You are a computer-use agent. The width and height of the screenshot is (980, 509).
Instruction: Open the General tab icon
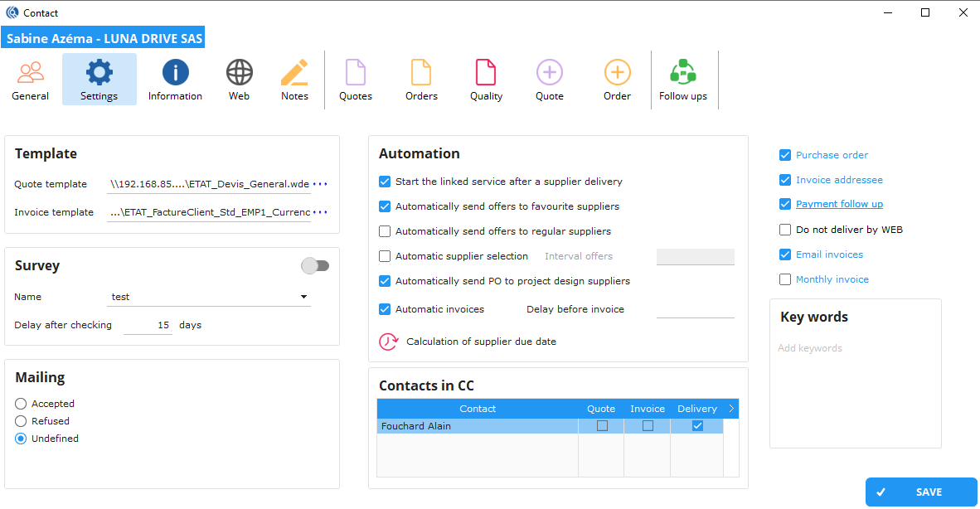click(x=30, y=79)
